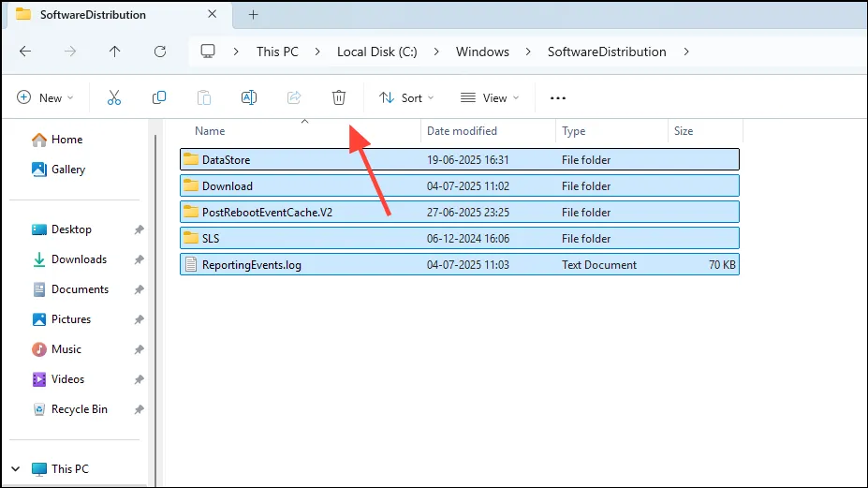868x488 pixels.
Task: Click Windows in the breadcrumb path
Action: tap(482, 52)
